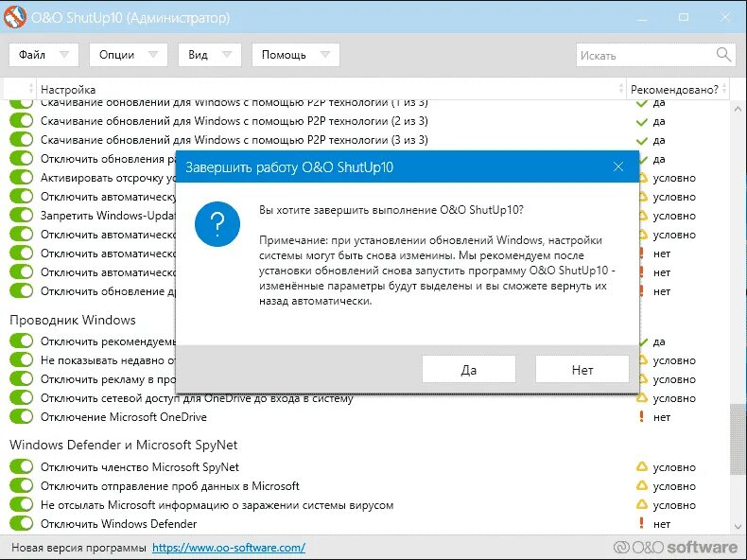Confirm exit with the Да button
Image resolution: width=747 pixels, height=560 pixels.
[469, 369]
